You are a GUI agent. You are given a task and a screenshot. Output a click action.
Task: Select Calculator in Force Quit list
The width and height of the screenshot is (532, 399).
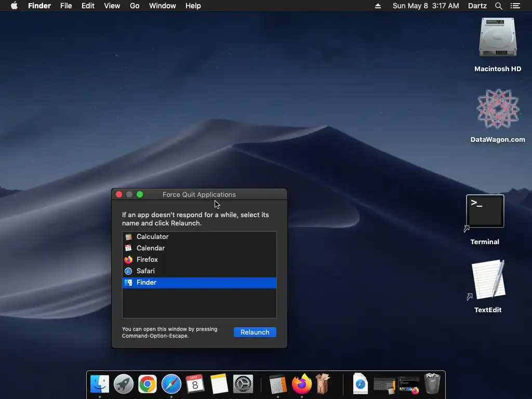pos(199,237)
